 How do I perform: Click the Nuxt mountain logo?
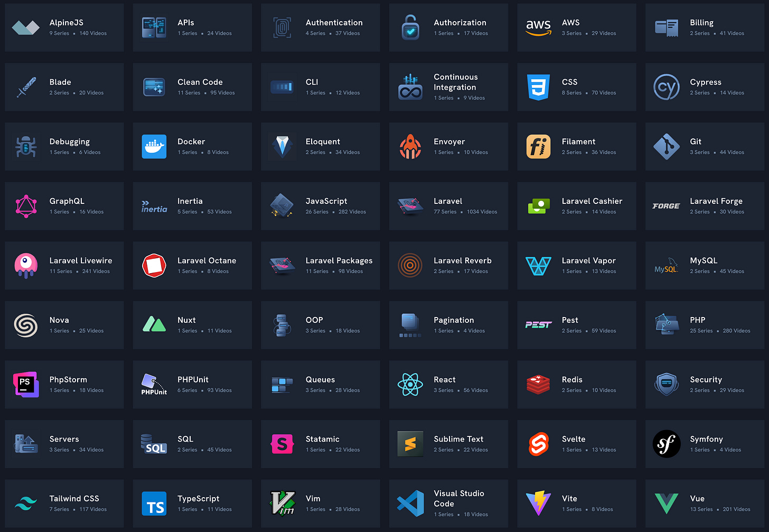[x=154, y=324]
